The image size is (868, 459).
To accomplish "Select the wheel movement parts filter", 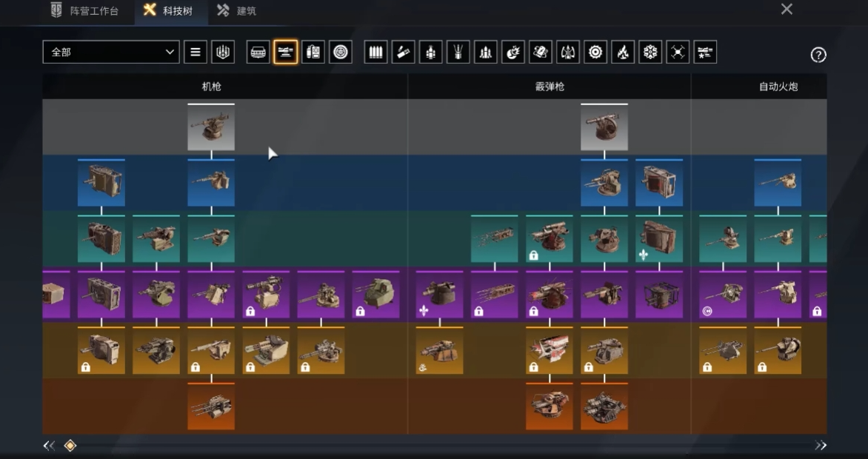I will point(340,52).
